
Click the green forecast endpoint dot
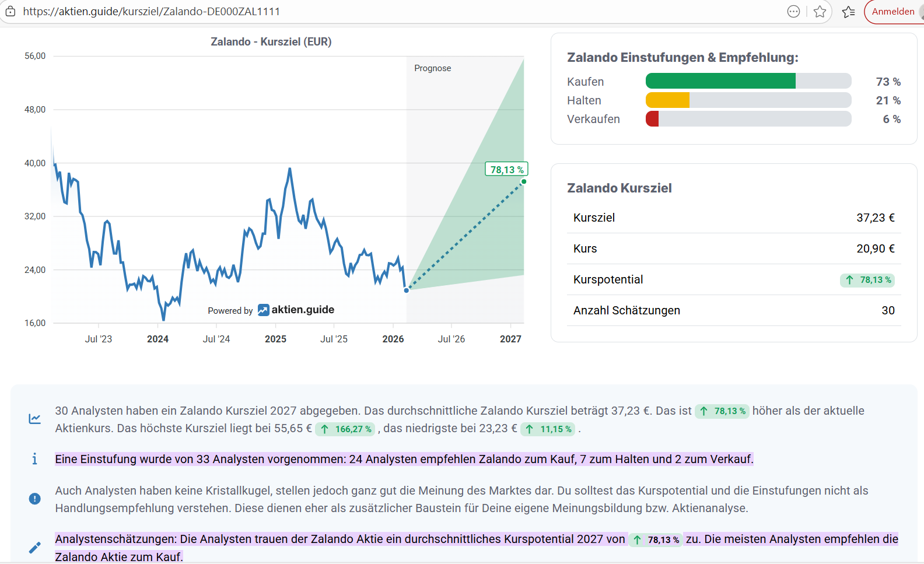point(524,182)
